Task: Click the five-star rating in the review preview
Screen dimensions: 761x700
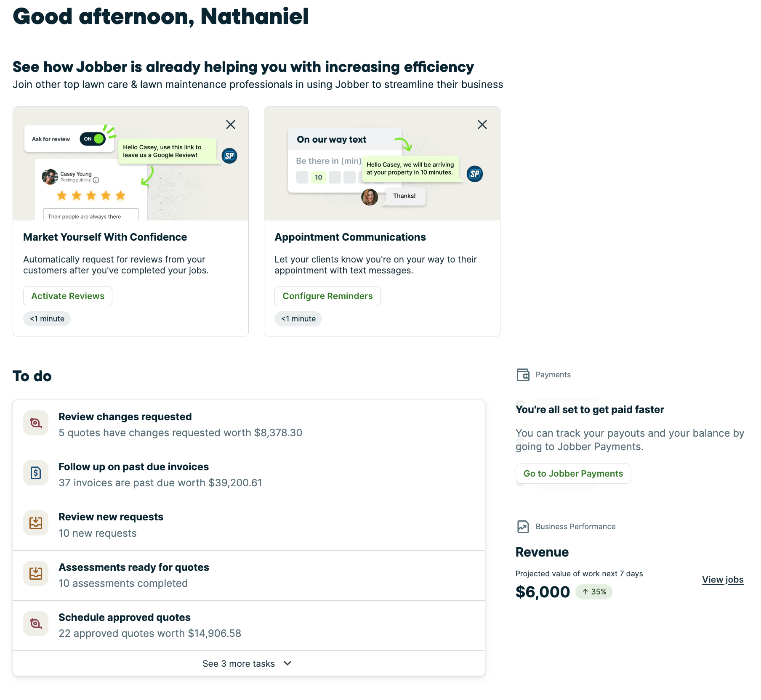Action: [x=91, y=195]
